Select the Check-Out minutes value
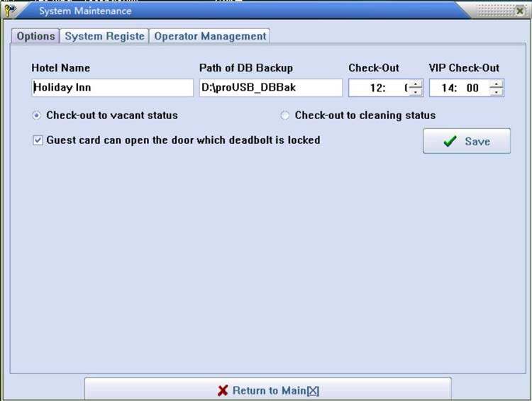This screenshot has width=532, height=401. tap(405, 89)
